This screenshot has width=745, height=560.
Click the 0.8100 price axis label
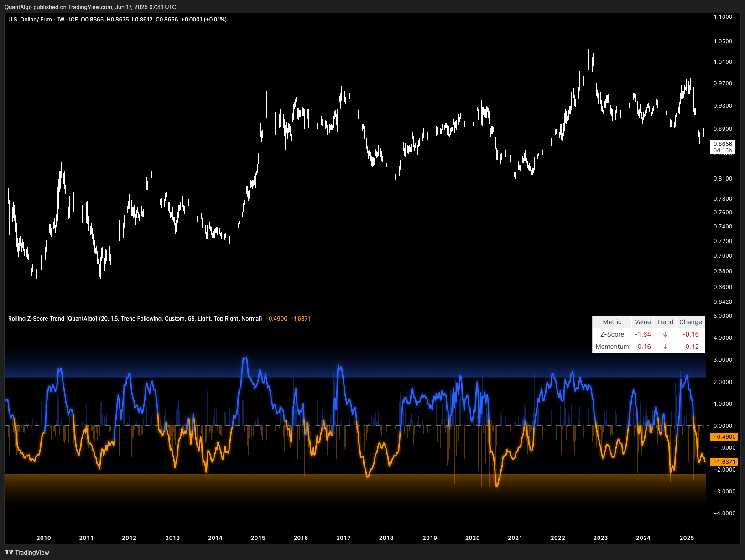click(x=723, y=179)
